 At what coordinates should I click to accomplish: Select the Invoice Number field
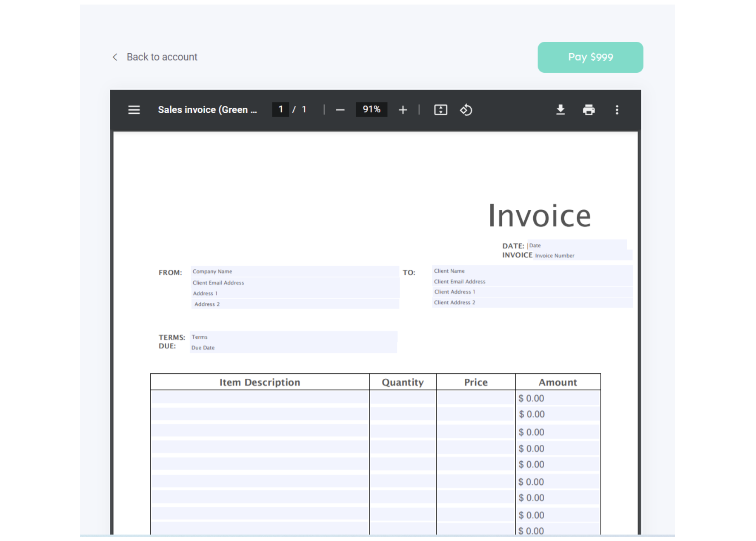(x=582, y=256)
